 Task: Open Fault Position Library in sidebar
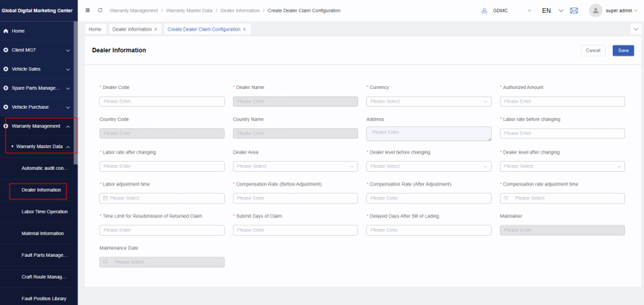pyautogui.click(x=44, y=299)
